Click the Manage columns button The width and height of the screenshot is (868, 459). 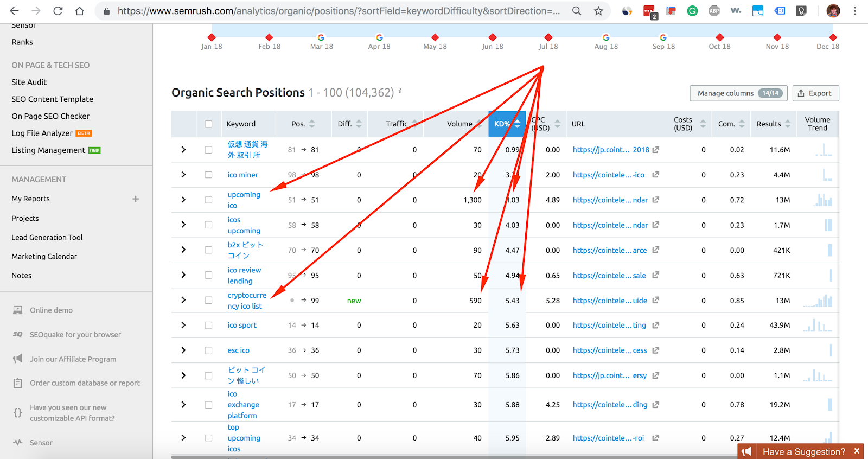737,93
